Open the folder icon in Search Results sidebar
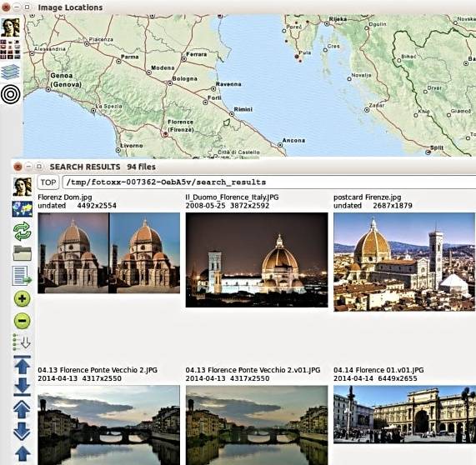The height and width of the screenshot is (465, 476). 22,253
